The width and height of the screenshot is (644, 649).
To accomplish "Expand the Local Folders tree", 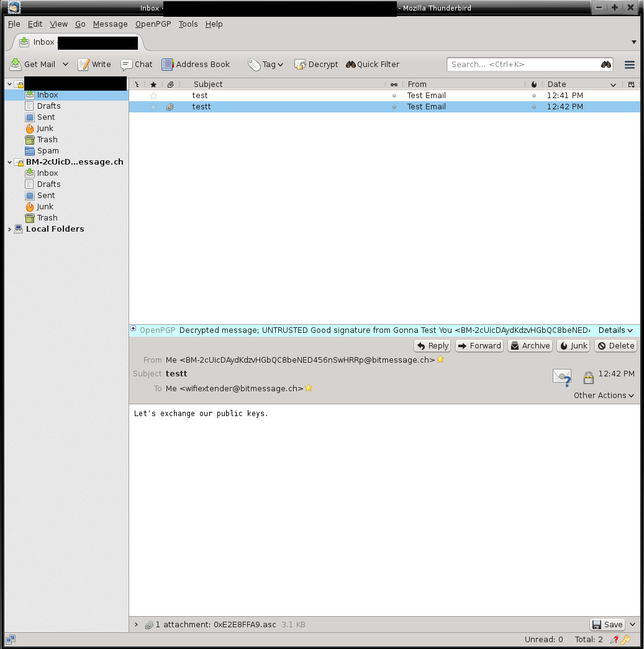I will point(9,229).
